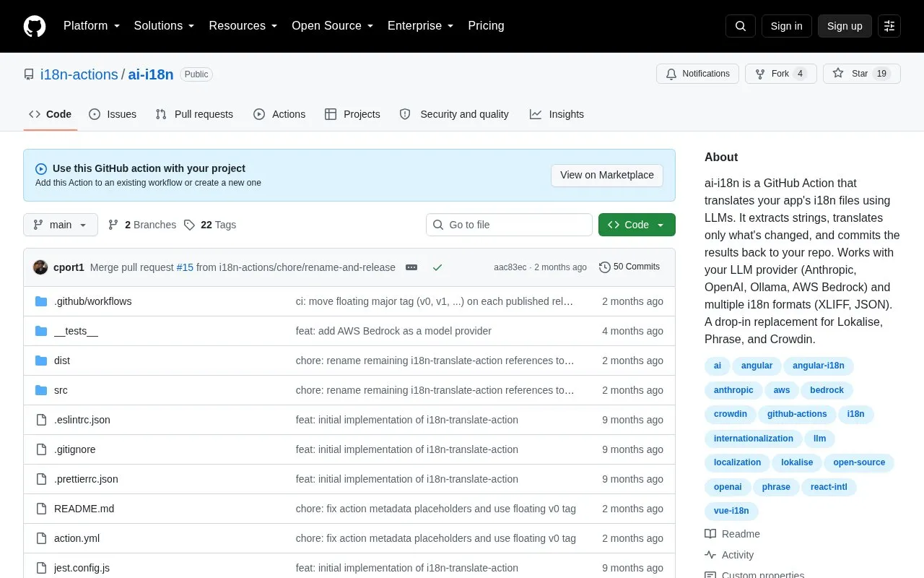Select the Insights tab

(x=557, y=114)
